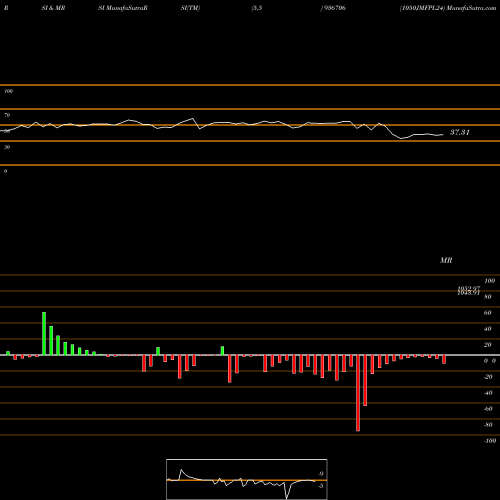500x500 pixels.
Task: Click the '936706' code in header
Action: point(334,8)
